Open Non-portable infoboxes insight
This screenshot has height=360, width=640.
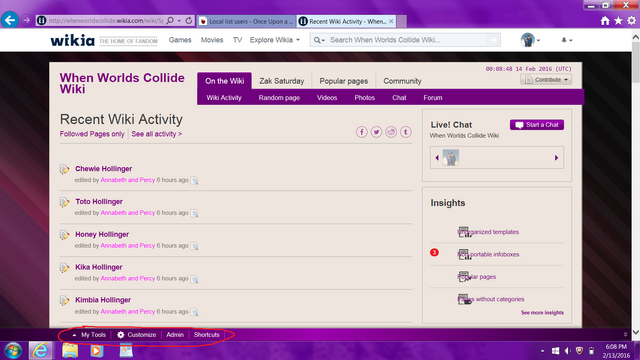[x=488, y=254]
